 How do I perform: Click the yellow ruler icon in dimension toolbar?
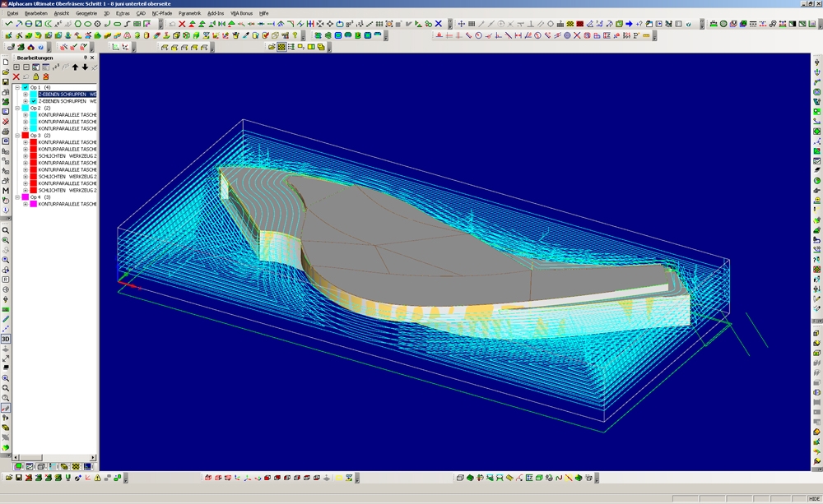point(646,35)
